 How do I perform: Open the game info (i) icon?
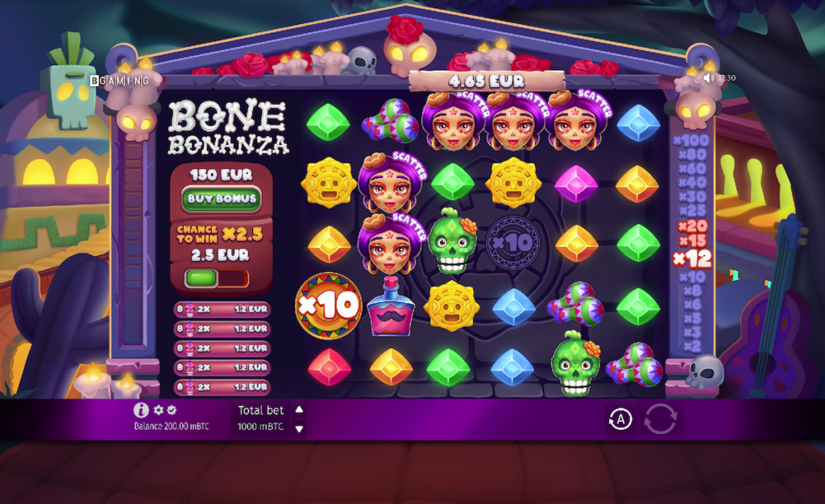coord(140,410)
